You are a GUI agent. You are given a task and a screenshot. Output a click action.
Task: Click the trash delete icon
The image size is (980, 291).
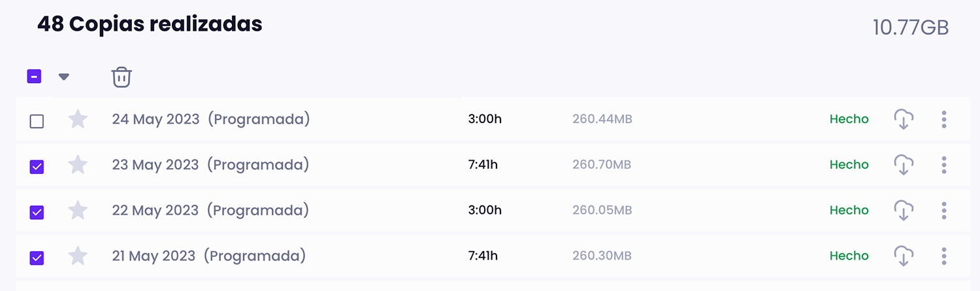(x=122, y=77)
